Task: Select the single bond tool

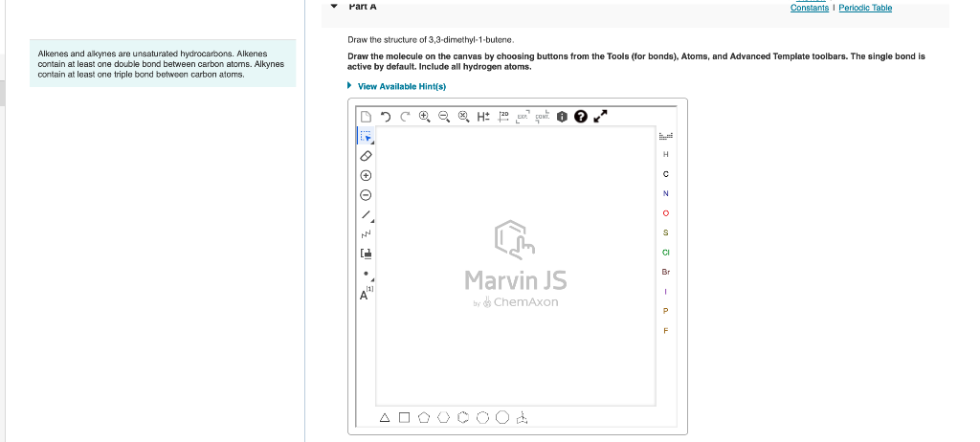Action: pos(367,215)
